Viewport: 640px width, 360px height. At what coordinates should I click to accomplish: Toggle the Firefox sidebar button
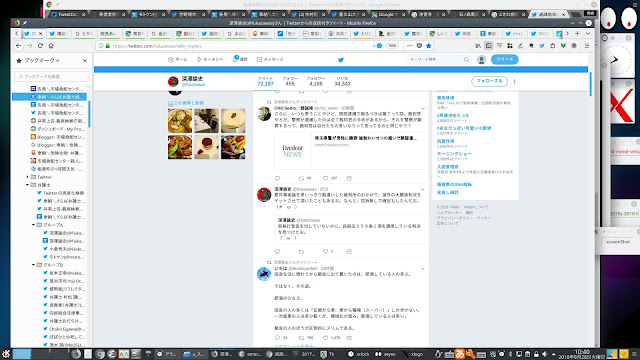(489, 46)
